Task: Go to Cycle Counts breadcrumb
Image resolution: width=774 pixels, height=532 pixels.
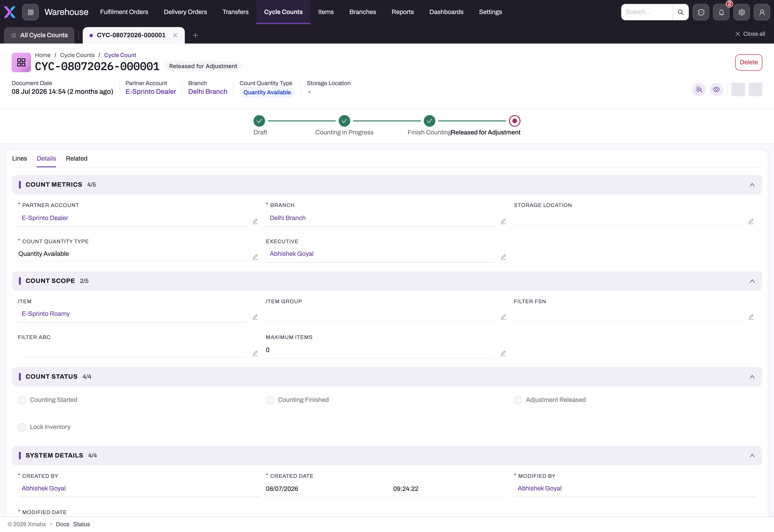Action: 77,55
